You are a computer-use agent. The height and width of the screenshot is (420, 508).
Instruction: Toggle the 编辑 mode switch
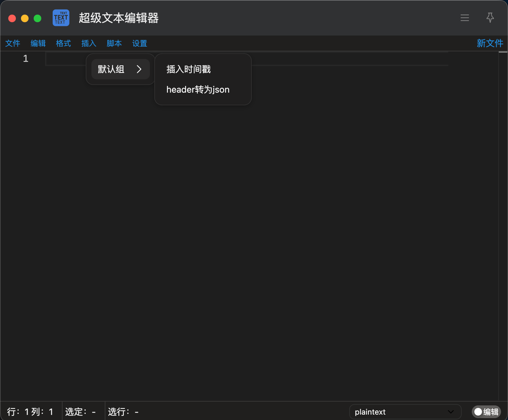tap(486, 412)
